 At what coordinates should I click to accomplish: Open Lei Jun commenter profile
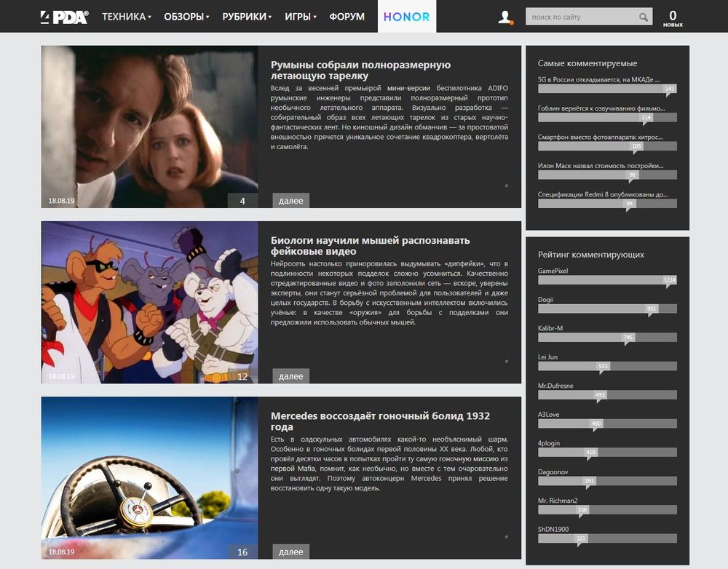(x=547, y=357)
